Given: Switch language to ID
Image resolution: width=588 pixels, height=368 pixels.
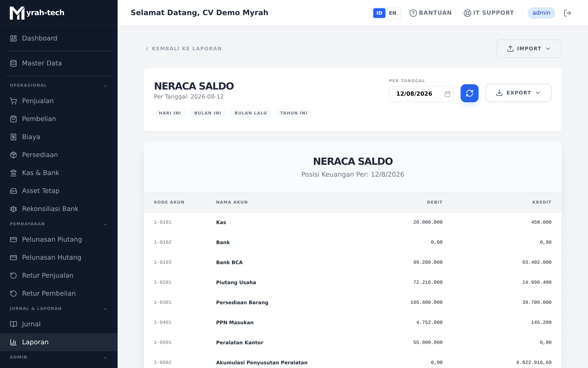Looking at the screenshot, I should point(379,13).
